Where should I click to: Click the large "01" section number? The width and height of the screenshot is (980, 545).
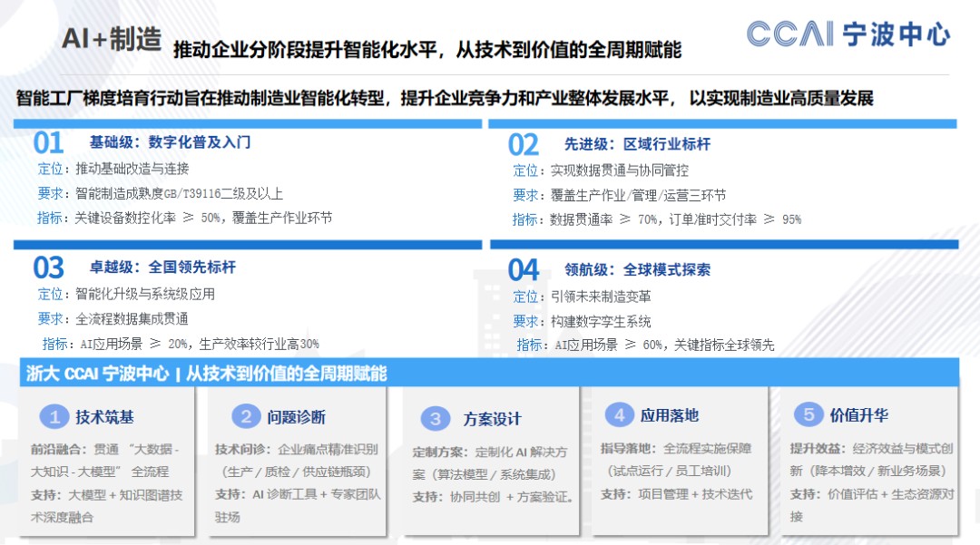tap(48, 143)
